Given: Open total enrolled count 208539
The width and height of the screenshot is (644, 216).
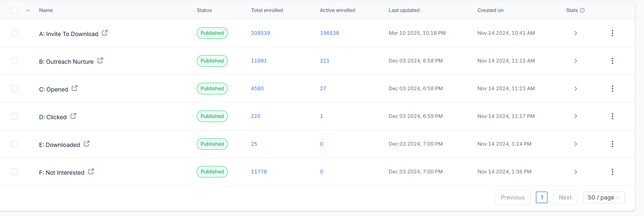Looking at the screenshot, I should 260,33.
